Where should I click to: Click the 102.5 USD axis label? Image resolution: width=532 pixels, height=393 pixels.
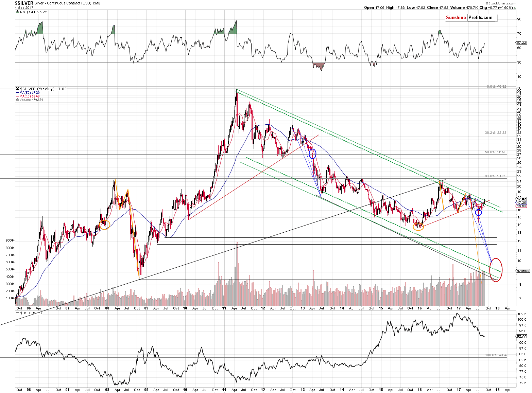[522, 314]
